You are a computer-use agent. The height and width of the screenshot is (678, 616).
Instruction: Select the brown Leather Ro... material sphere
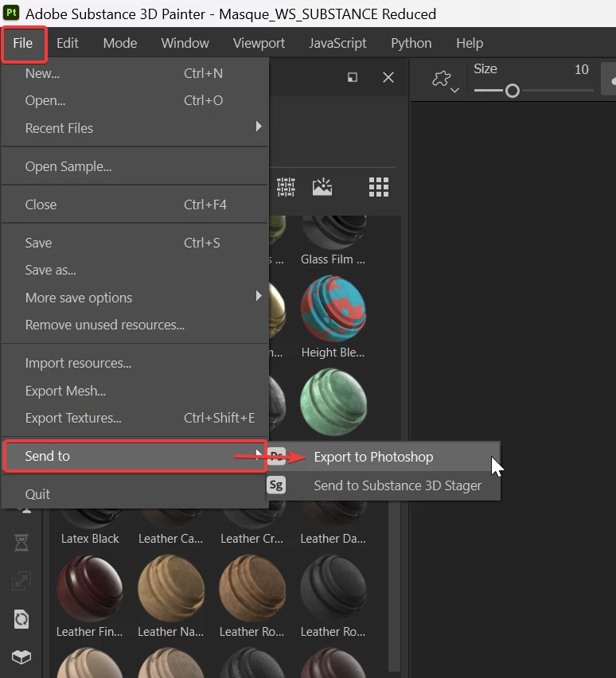pos(252,589)
